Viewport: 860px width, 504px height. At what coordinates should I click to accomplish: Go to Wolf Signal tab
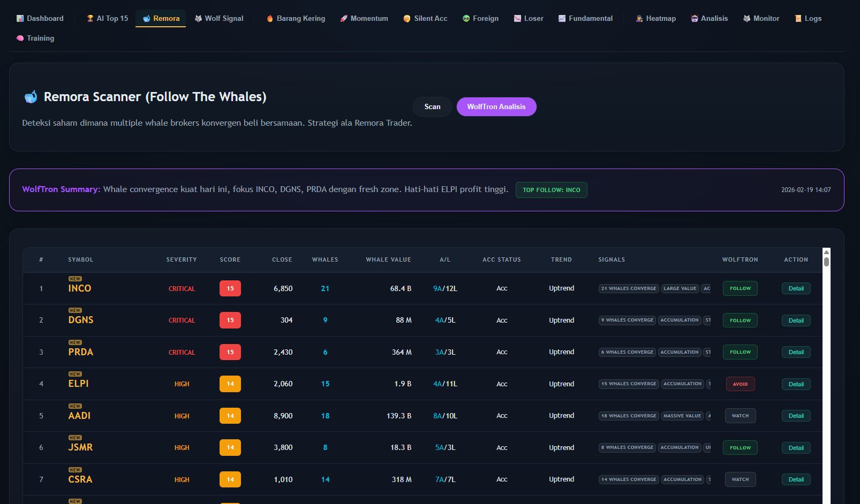tap(218, 18)
